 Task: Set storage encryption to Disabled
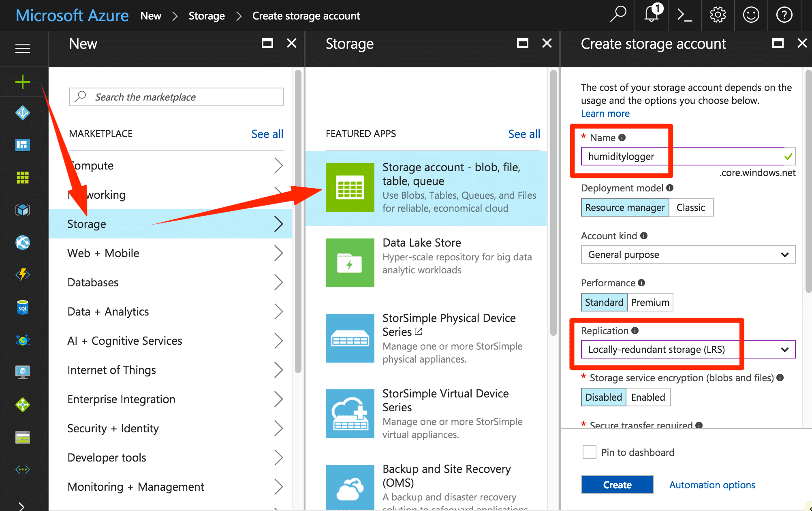[x=604, y=397]
